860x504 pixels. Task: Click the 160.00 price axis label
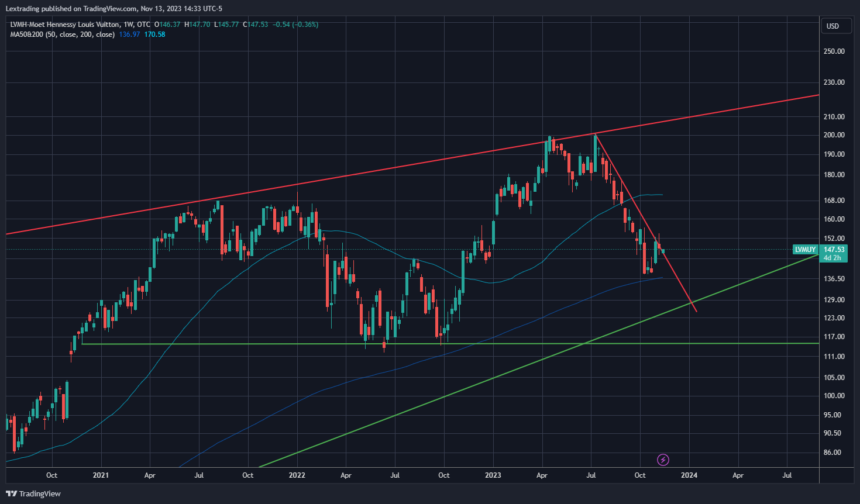click(x=834, y=219)
